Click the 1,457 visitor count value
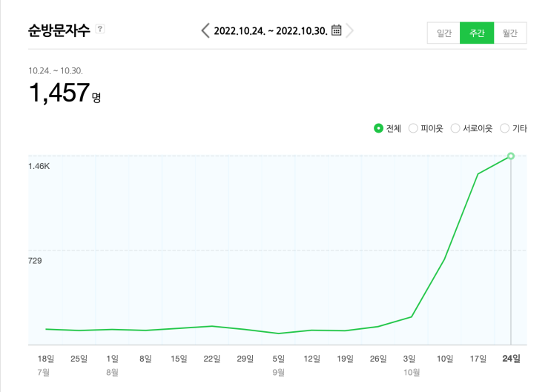The image size is (551, 392). coord(59,93)
